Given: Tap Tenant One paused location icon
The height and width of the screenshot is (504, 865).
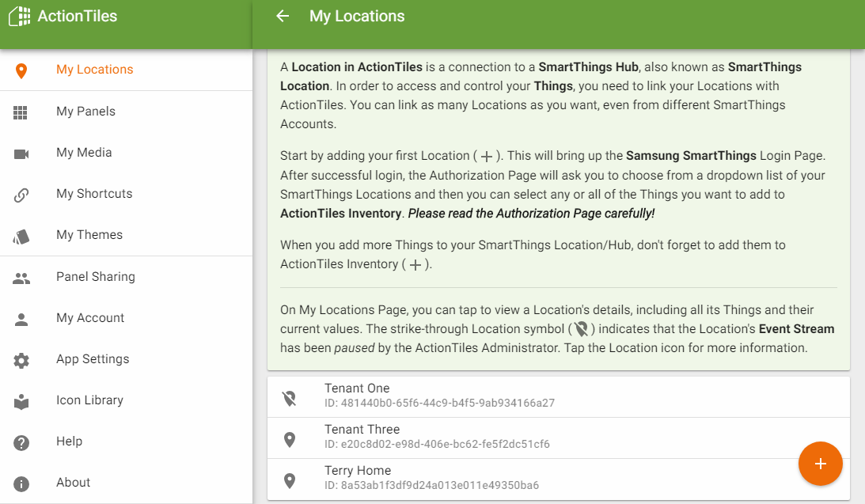Looking at the screenshot, I should coord(289,398).
